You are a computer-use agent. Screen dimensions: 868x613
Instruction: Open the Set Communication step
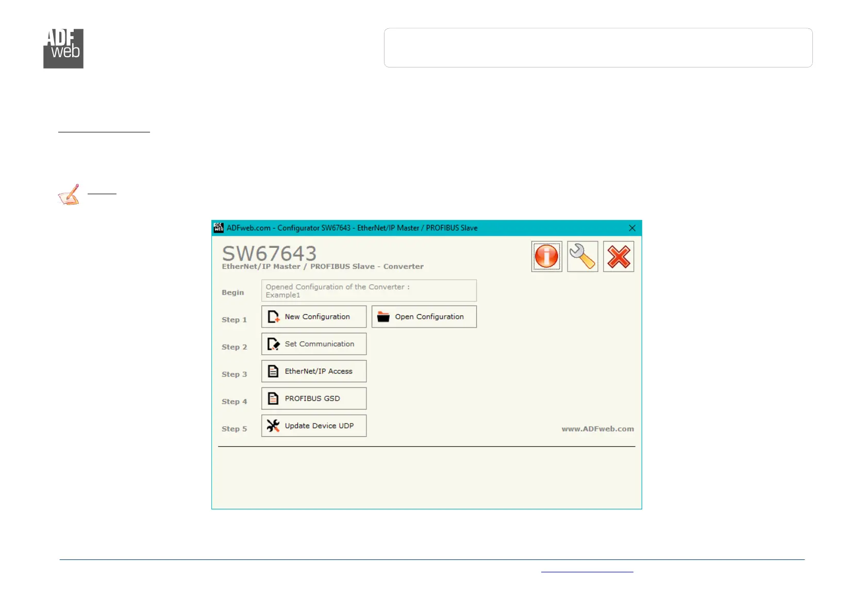click(314, 344)
